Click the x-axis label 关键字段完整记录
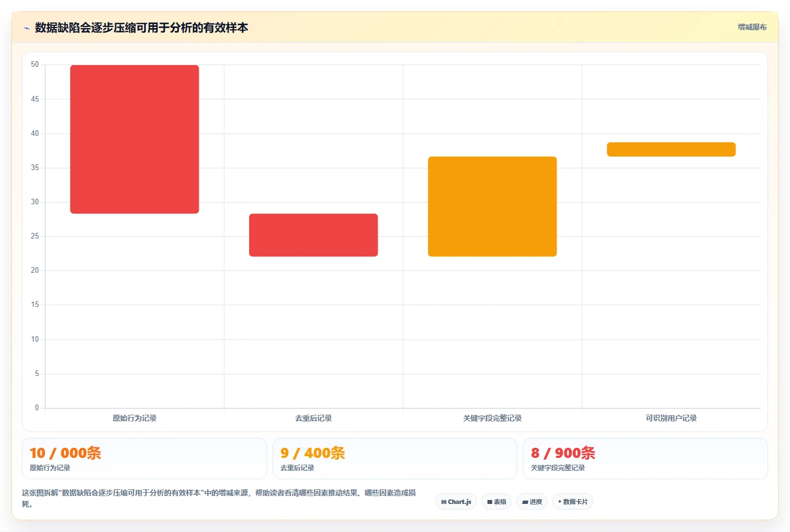 pyautogui.click(x=493, y=418)
